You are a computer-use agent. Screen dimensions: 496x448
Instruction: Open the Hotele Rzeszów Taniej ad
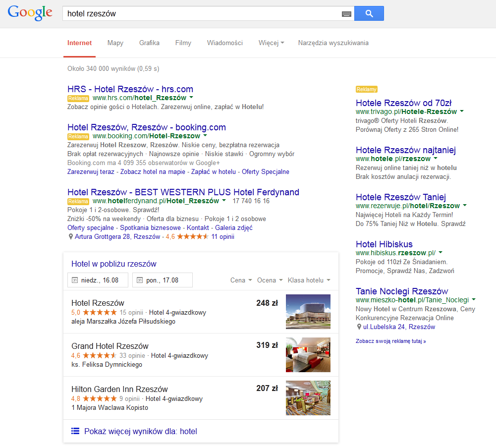[401, 197]
